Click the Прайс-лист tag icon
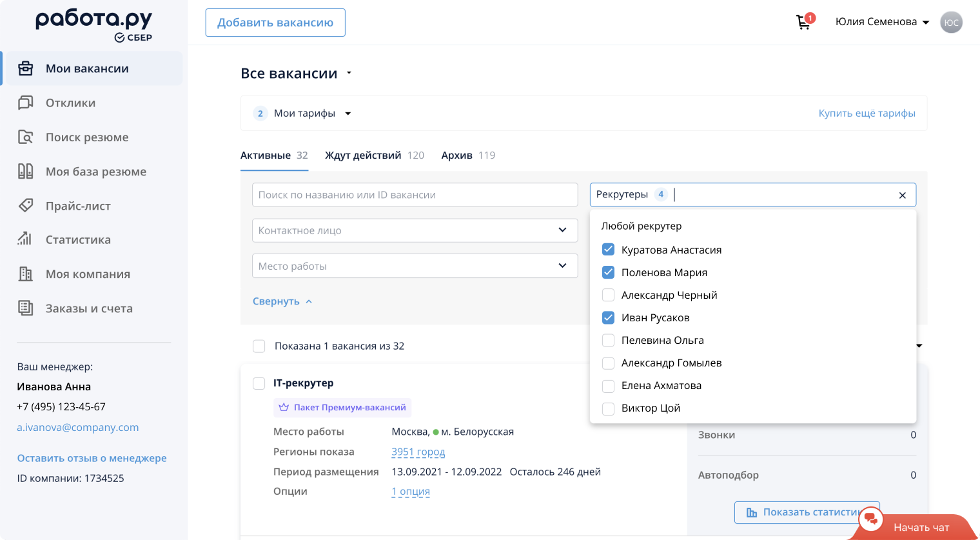 point(26,205)
